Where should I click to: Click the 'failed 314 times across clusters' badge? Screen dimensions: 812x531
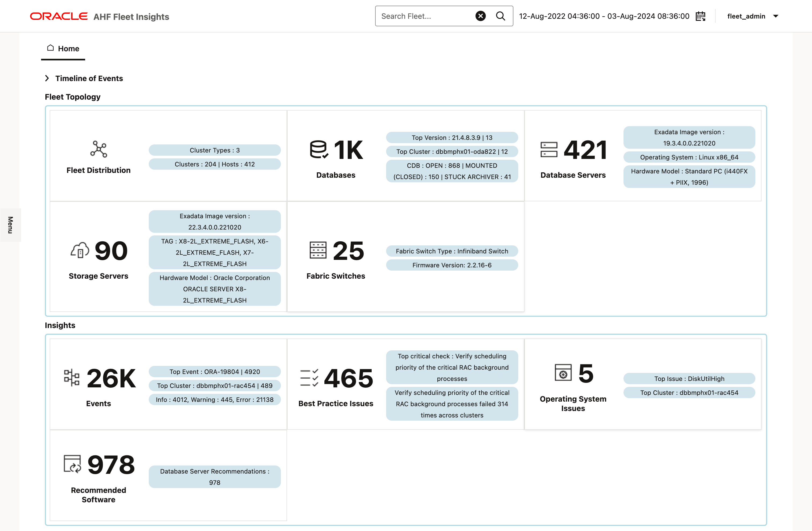click(x=452, y=404)
